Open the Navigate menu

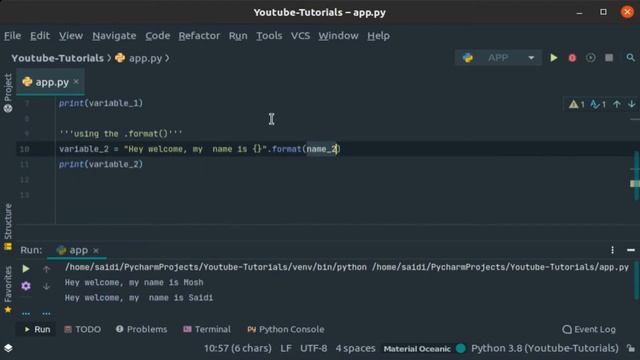pyautogui.click(x=114, y=36)
